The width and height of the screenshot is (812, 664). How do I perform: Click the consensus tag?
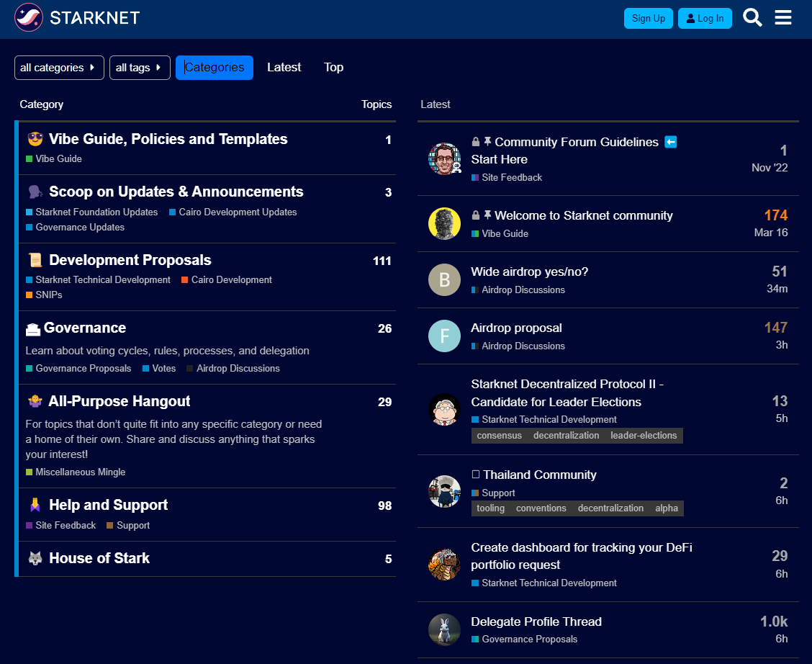(x=499, y=436)
